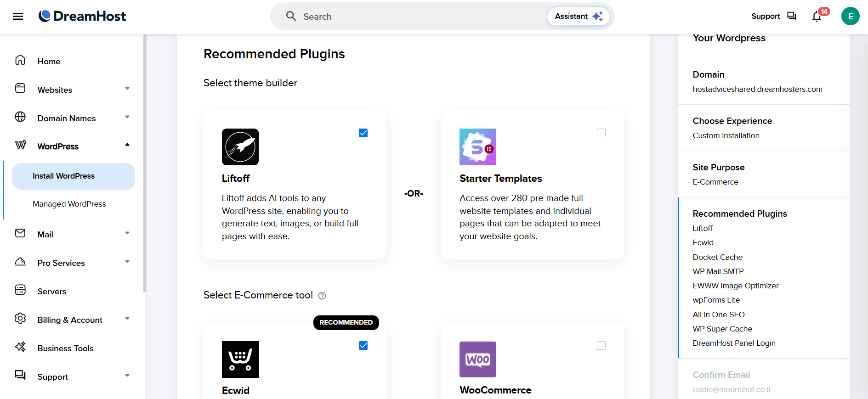Click Docket Cache in plugin list
The height and width of the screenshot is (399, 868).
(x=718, y=257)
